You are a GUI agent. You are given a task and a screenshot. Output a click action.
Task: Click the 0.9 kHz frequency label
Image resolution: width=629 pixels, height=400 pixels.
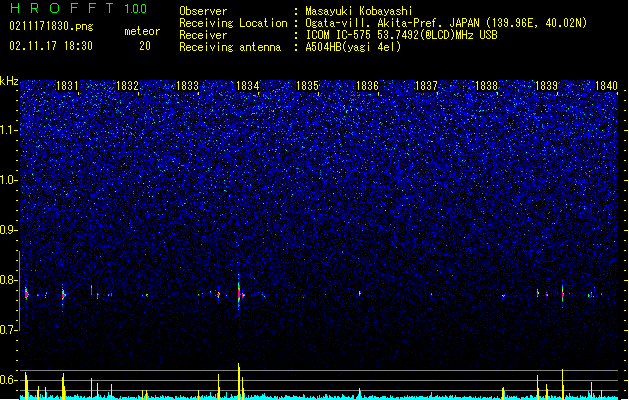point(9,229)
